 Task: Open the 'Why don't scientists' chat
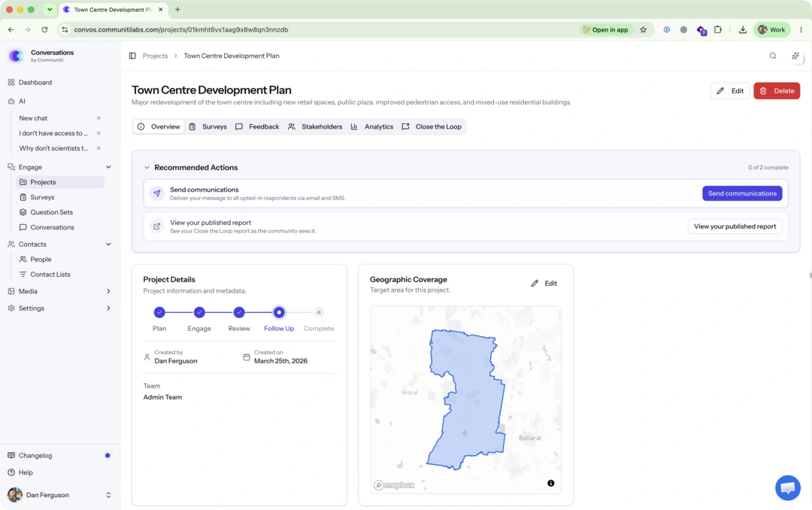53,148
